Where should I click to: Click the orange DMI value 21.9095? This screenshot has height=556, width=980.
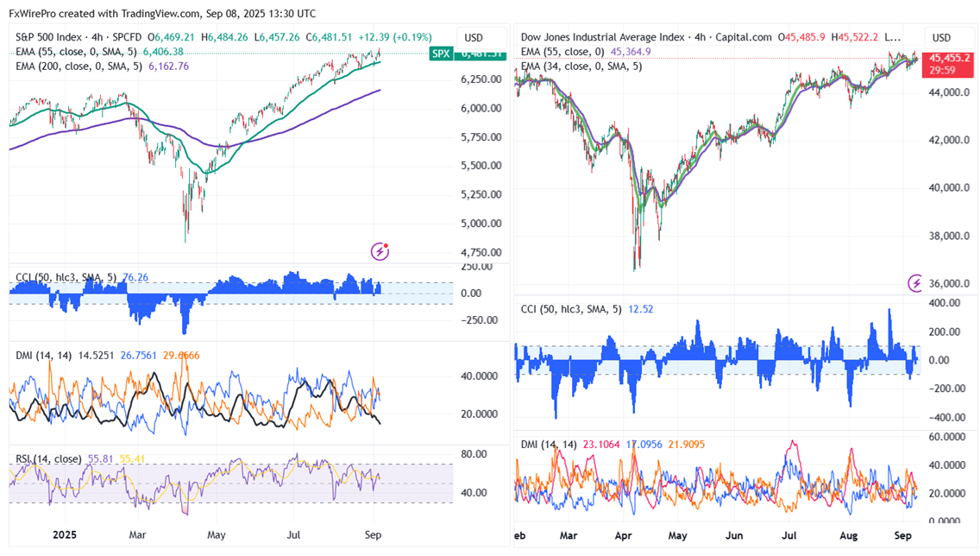pos(686,445)
